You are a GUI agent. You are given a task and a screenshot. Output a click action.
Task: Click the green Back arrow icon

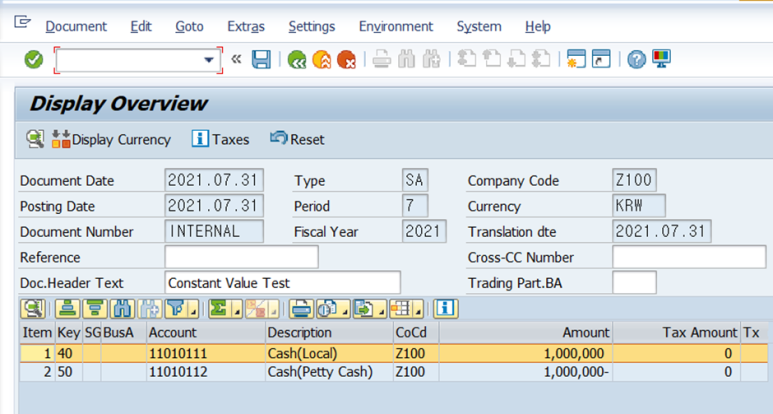pos(297,60)
